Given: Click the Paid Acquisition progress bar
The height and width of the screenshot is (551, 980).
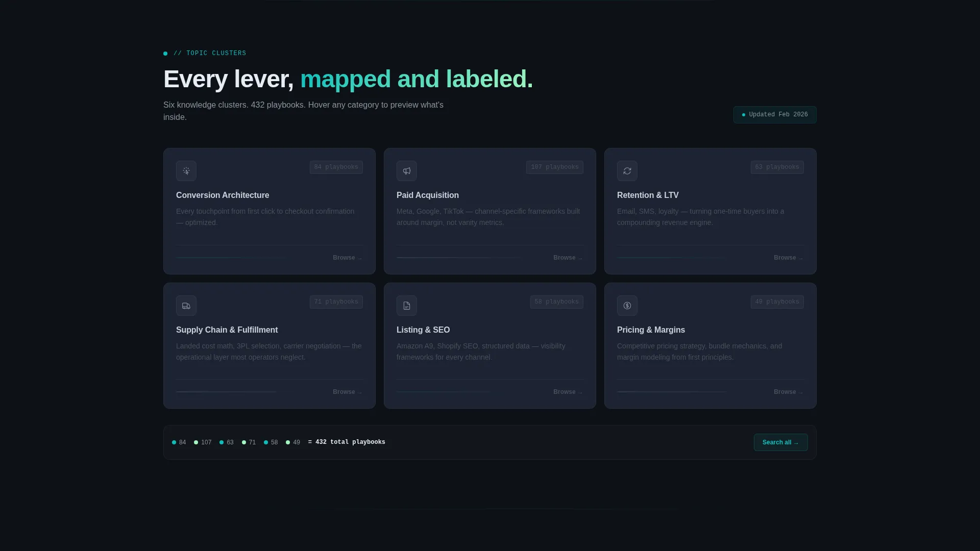Looking at the screenshot, I should pos(459,258).
